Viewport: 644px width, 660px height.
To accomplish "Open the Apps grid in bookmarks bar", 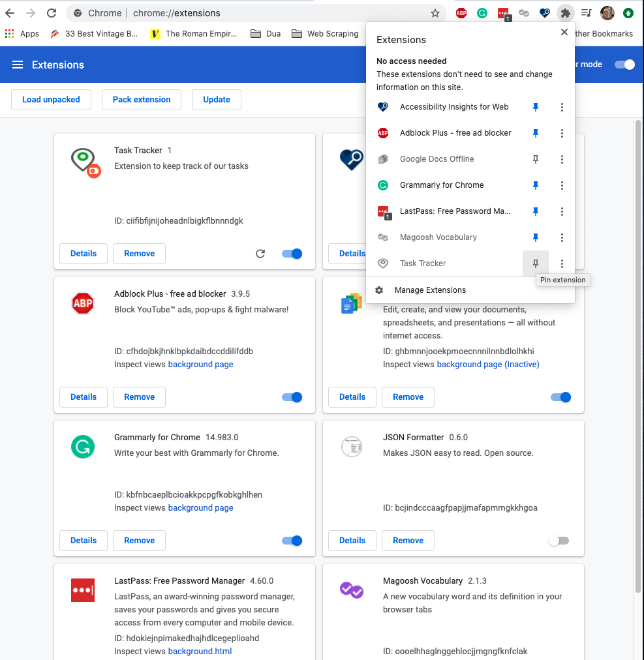I will (x=22, y=34).
